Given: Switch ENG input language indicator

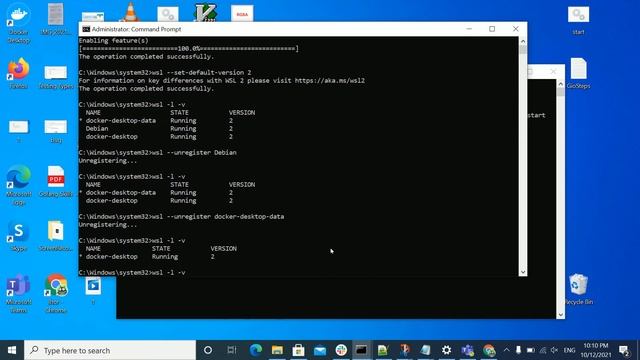Looking at the screenshot, I should [x=569, y=350].
